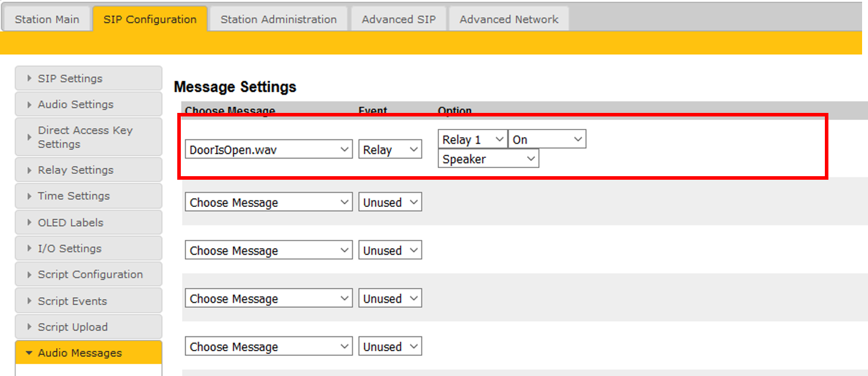Image resolution: width=868 pixels, height=376 pixels.
Task: Expand the OLED Labels section
Action: point(88,223)
